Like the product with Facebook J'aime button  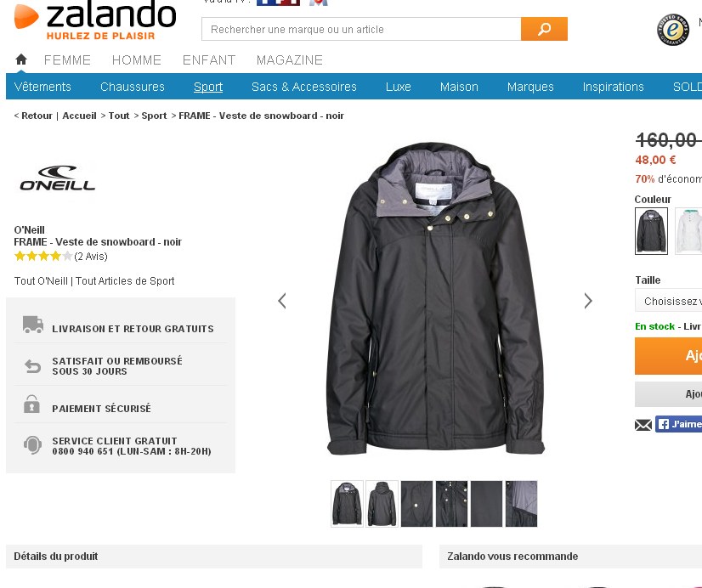679,424
